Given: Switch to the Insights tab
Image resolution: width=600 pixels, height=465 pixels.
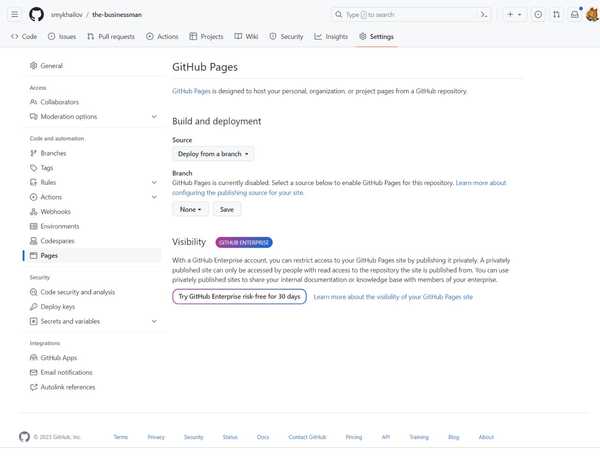Looking at the screenshot, I should (x=331, y=36).
